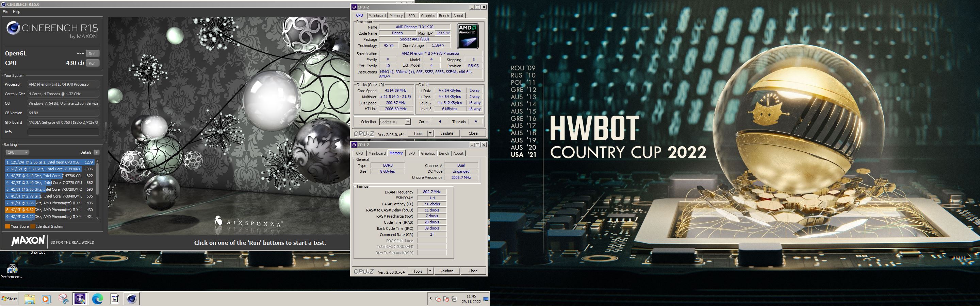Select SPD tab in lower CPU-Z window
Image resolution: width=980 pixels, height=306 pixels.
pyautogui.click(x=412, y=153)
